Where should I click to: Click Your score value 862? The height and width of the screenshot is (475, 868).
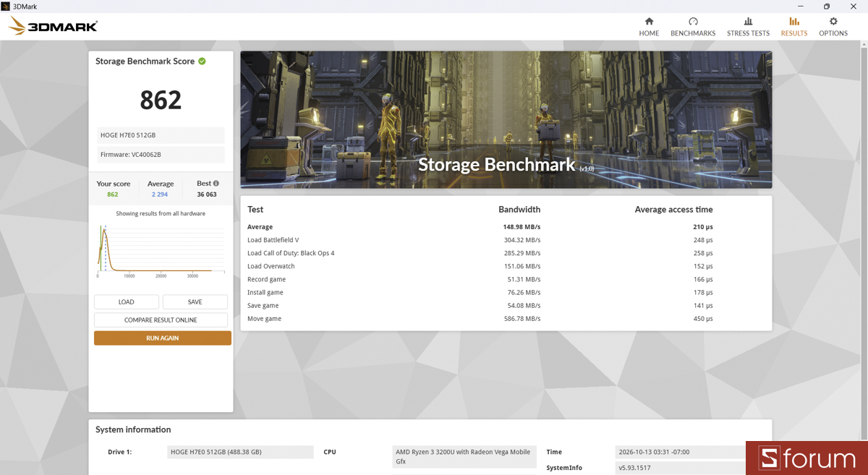113,194
